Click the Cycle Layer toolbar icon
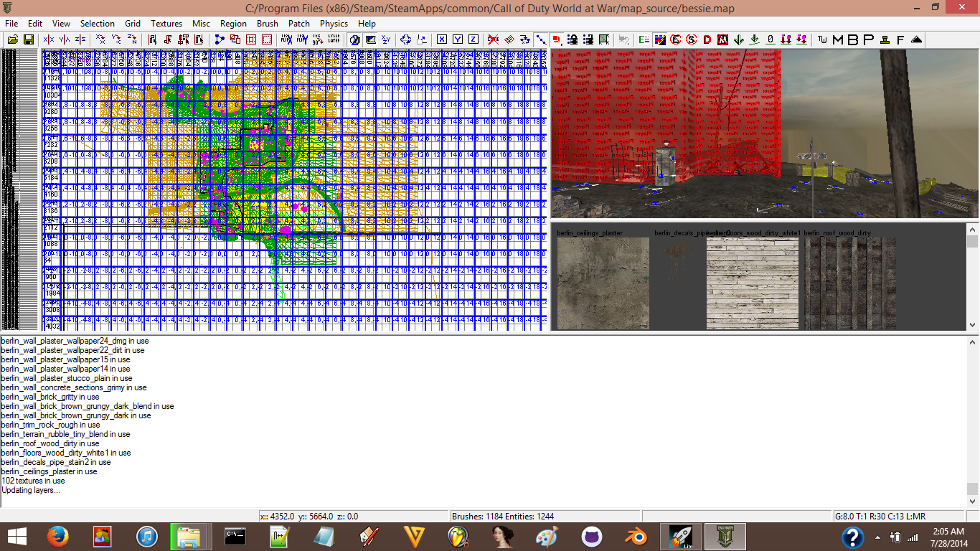This screenshot has height=551, width=980. [334, 39]
